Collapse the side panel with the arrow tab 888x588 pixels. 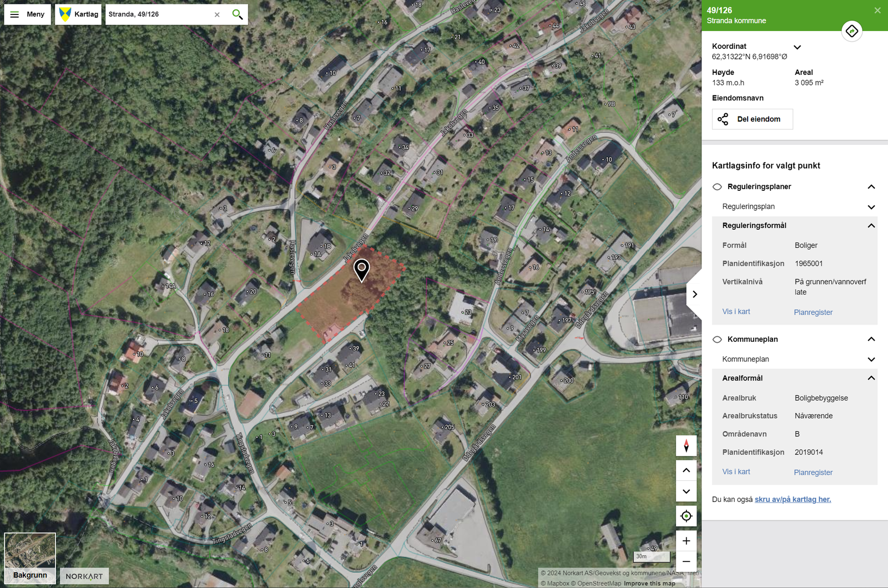(694, 294)
